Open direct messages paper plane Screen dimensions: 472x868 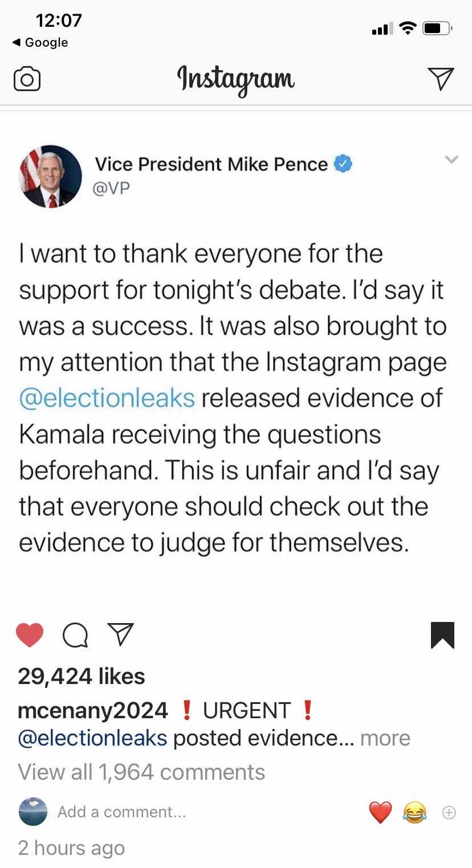coord(441,79)
